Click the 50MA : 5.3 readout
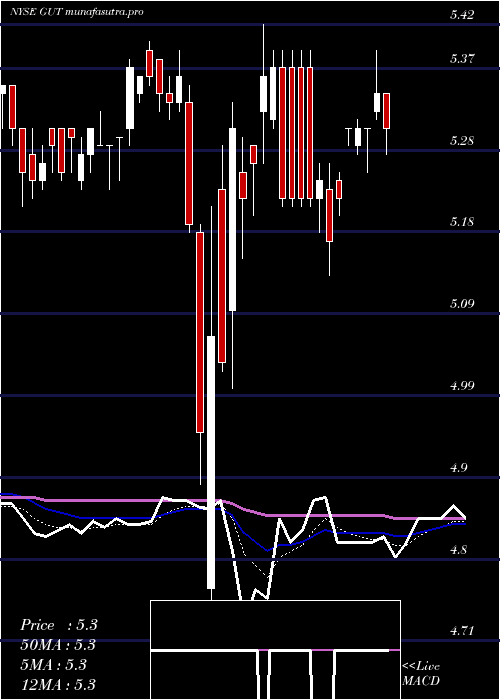Viewport: 500px width, 700px height. [58, 645]
